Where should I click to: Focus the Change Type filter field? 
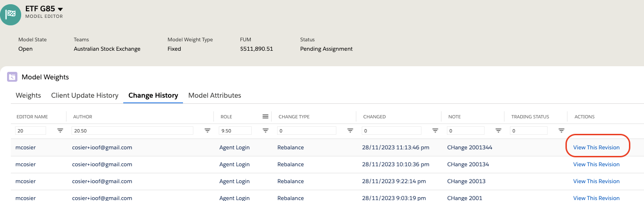[306, 131]
